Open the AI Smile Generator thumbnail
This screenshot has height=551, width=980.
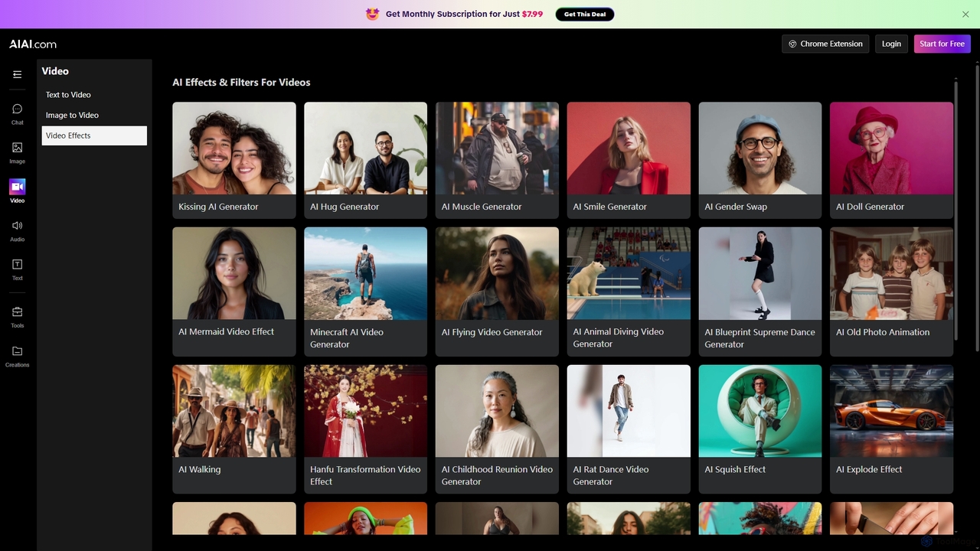(629, 148)
